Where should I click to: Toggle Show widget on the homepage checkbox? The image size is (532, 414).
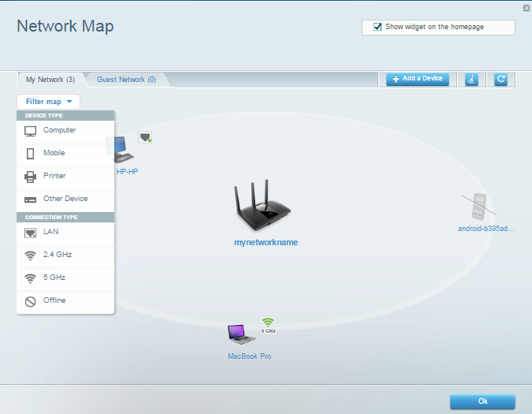pyautogui.click(x=378, y=27)
